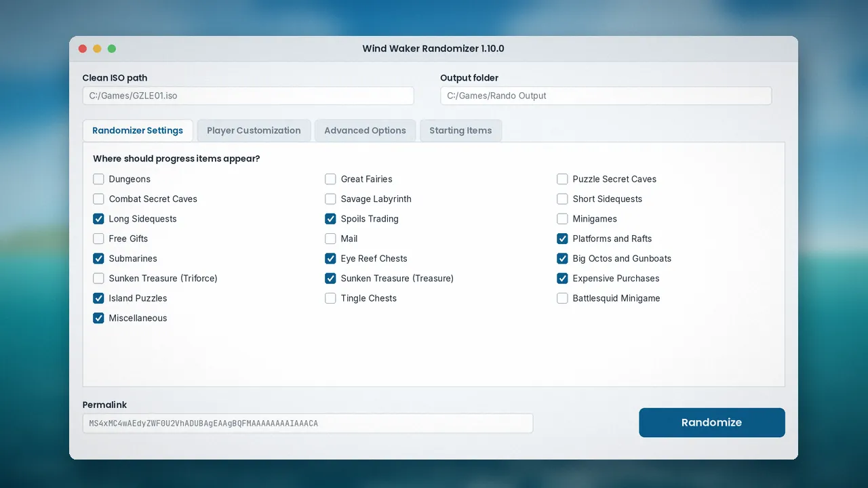Uncheck Island Puzzles

[x=98, y=298]
